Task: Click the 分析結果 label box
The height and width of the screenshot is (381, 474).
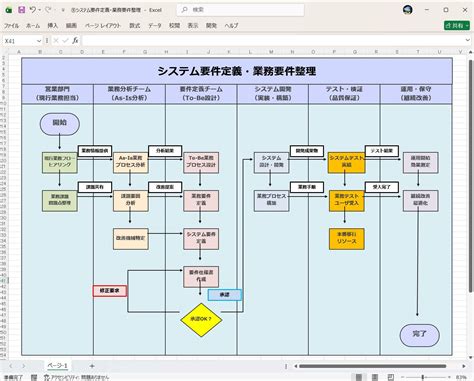Action: pyautogui.click(x=165, y=151)
